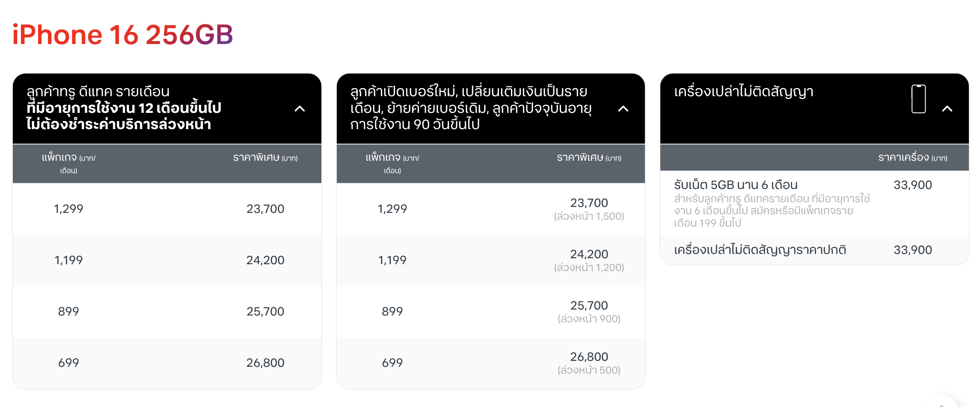
Task: Click the iPhone 16 256GB heading
Action: tap(122, 35)
